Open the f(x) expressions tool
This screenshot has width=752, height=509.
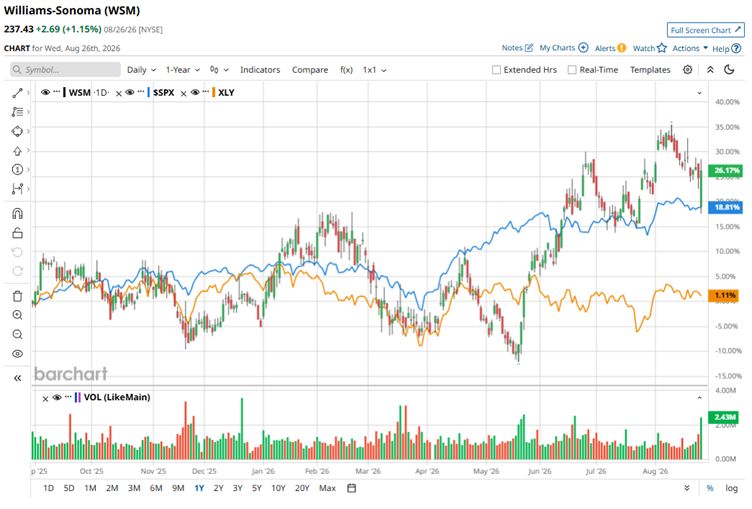tap(346, 70)
